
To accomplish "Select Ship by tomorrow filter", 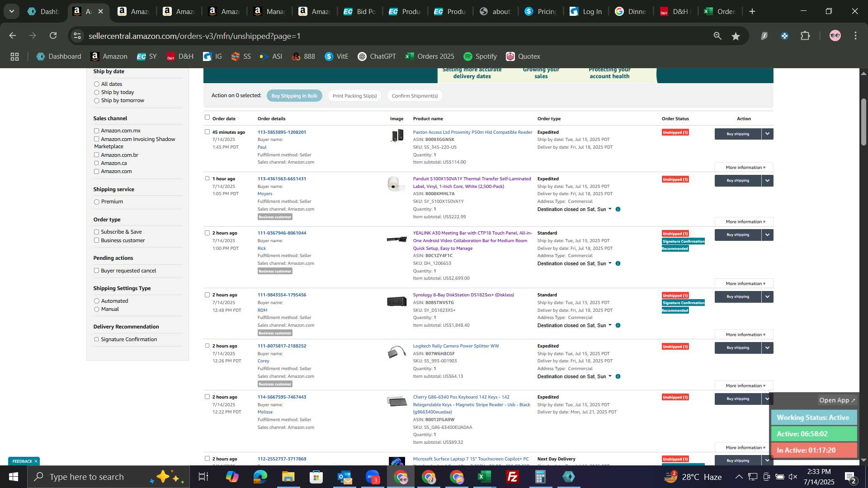I will (96, 101).
